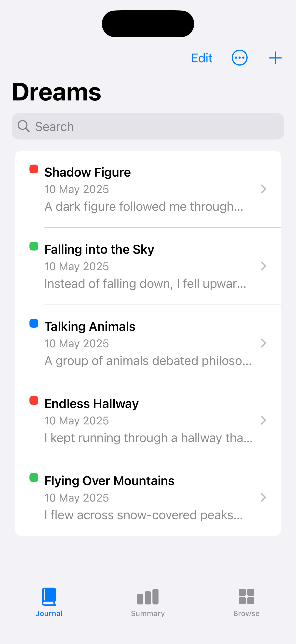
Task: Open the more options ellipsis menu
Action: (239, 58)
